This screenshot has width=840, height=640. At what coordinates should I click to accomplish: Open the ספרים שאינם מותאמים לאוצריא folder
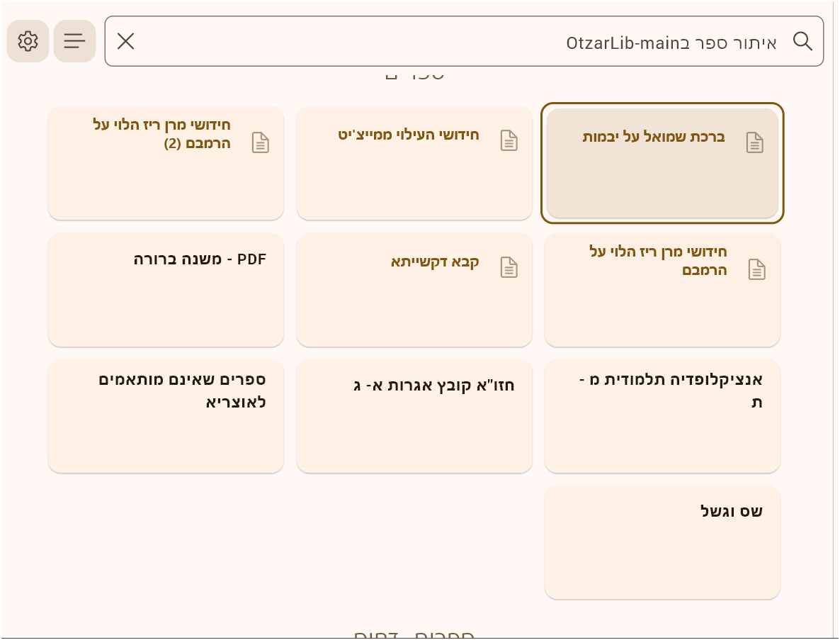(x=166, y=416)
